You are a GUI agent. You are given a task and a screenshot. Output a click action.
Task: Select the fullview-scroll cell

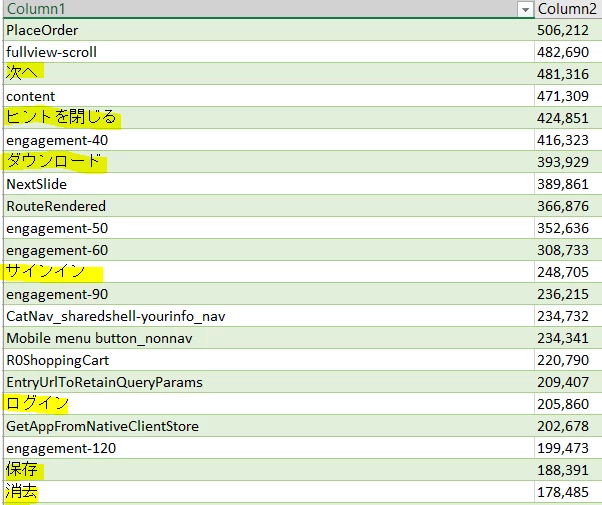(x=269, y=52)
